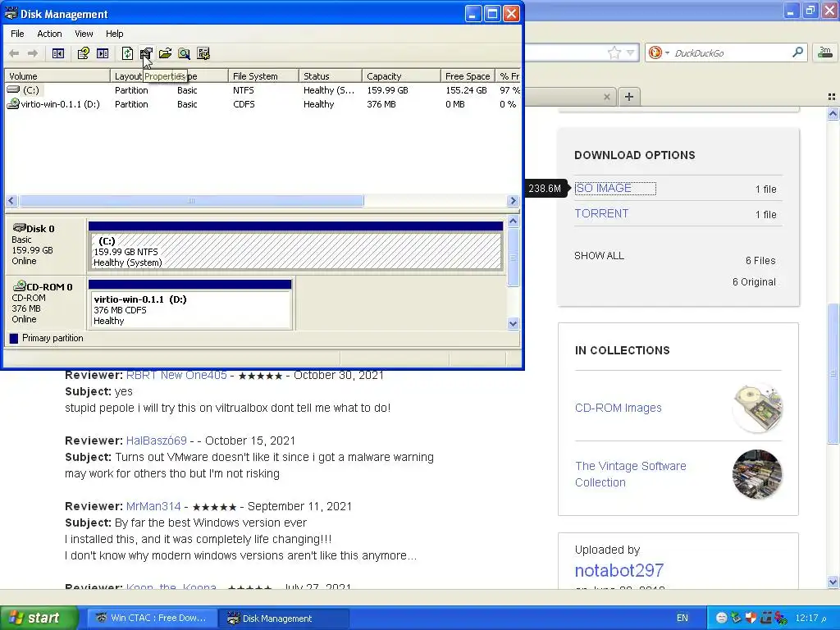
Task: Click the Vintage Software Collection thumbnail
Action: (x=757, y=474)
